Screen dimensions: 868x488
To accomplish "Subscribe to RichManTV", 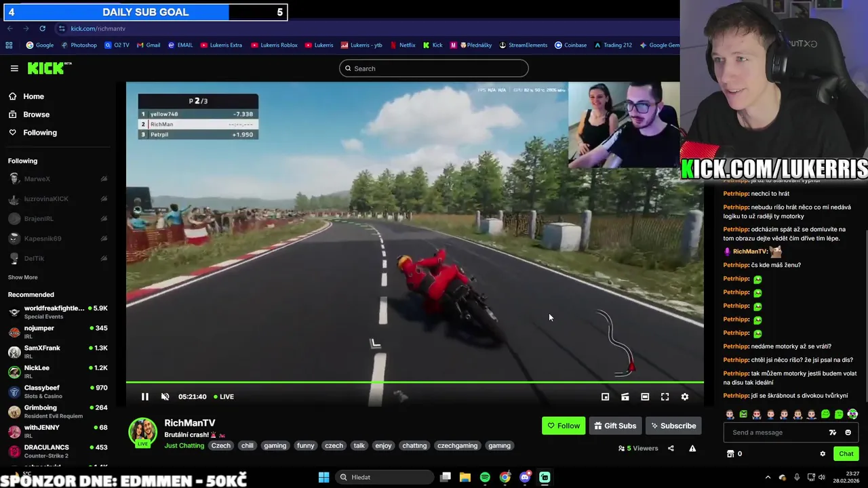I will [x=673, y=426].
